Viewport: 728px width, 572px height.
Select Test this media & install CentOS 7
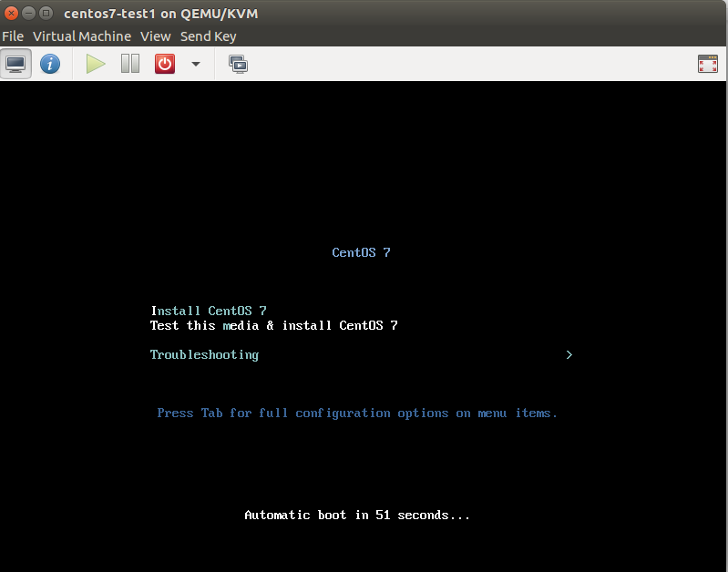[274, 325]
